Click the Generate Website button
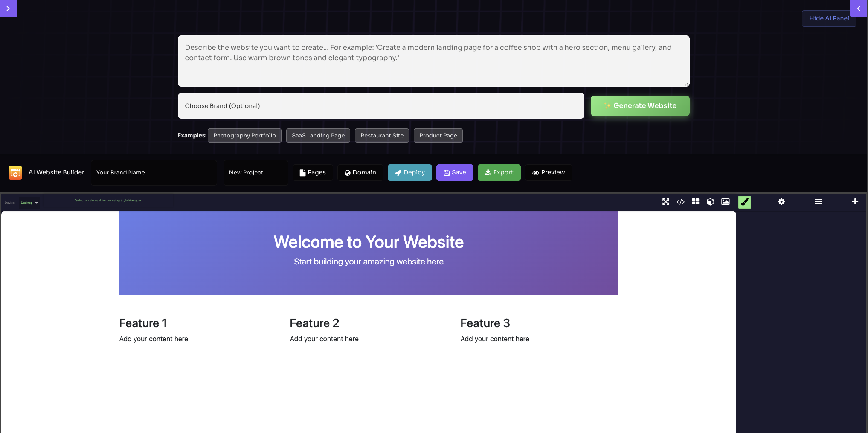868x433 pixels. point(640,105)
